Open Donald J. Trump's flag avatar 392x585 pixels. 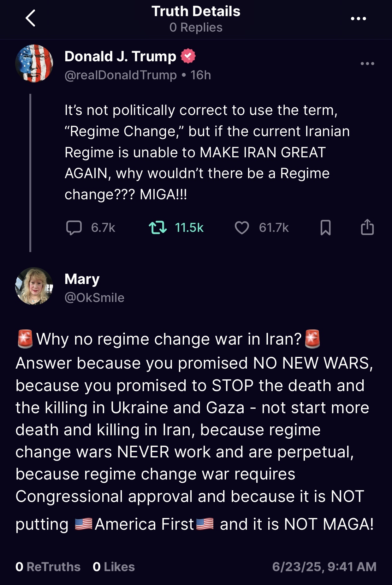[34, 63]
